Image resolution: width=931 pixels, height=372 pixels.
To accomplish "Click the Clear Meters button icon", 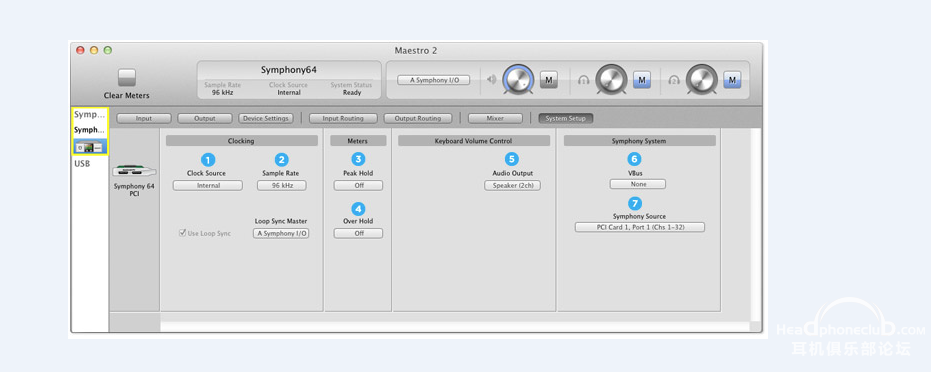I will 126,78.
